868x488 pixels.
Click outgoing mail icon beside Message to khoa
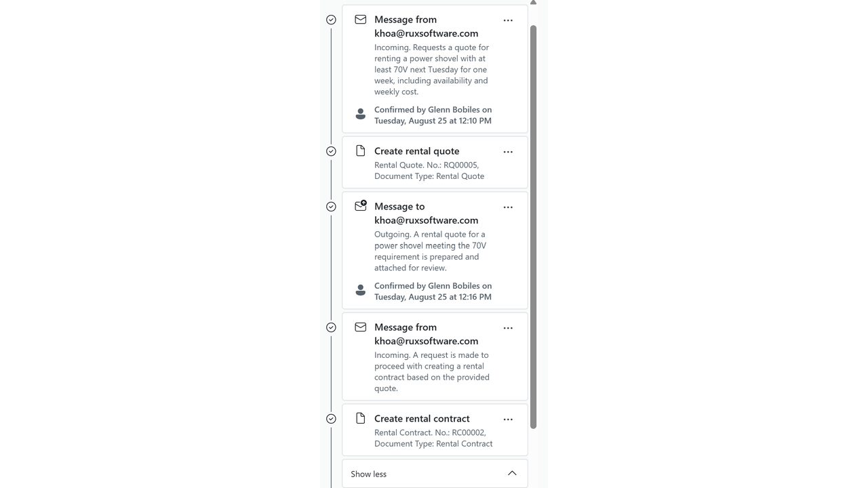(361, 205)
